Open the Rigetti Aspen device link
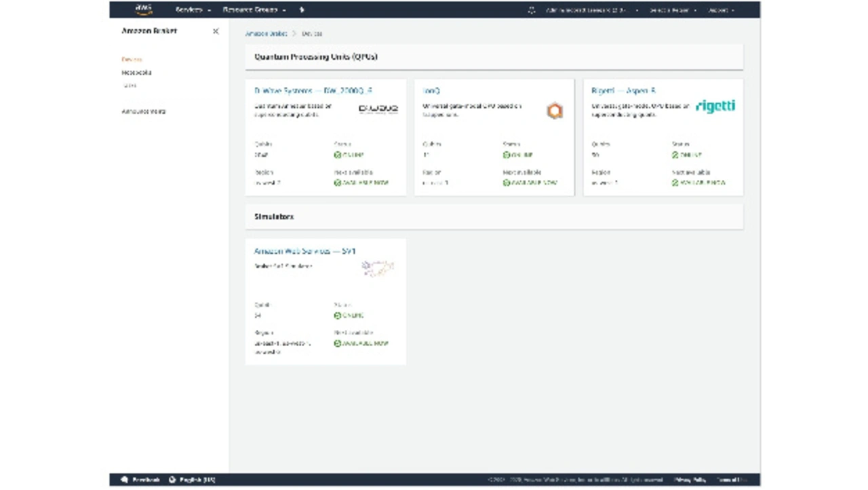The width and height of the screenshot is (868, 490). click(x=623, y=90)
